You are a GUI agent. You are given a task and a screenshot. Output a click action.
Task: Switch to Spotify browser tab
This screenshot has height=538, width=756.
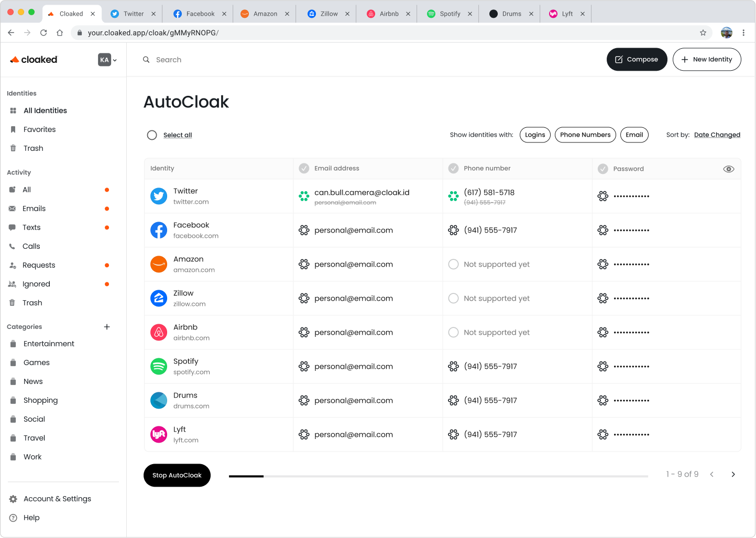(450, 14)
